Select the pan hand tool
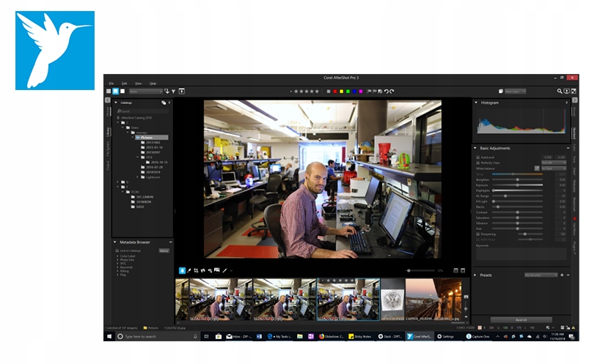Viewport: 594px width, 364px height. [182, 270]
